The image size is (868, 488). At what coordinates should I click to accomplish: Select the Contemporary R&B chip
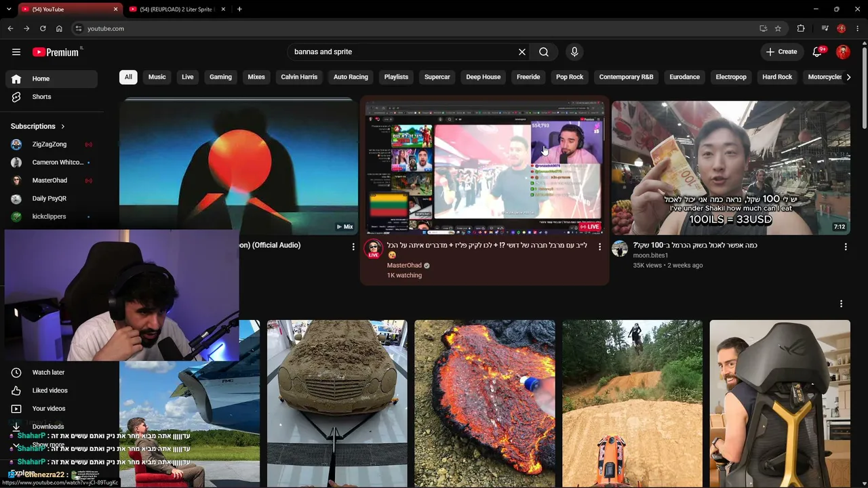627,77
